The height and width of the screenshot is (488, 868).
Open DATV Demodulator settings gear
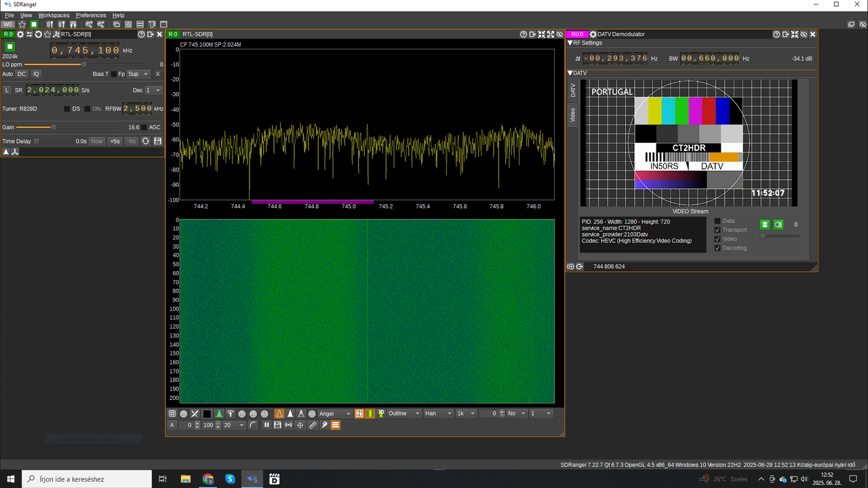[x=593, y=34]
